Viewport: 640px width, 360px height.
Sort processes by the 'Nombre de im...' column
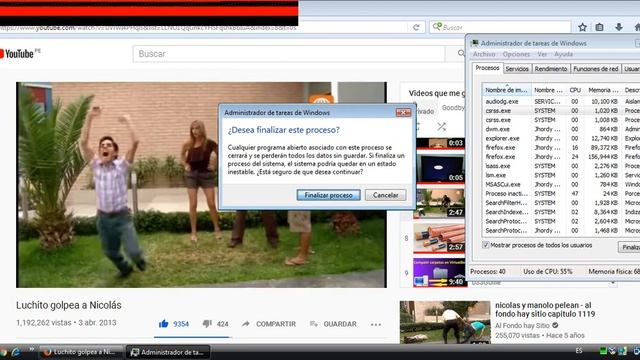tap(507, 90)
